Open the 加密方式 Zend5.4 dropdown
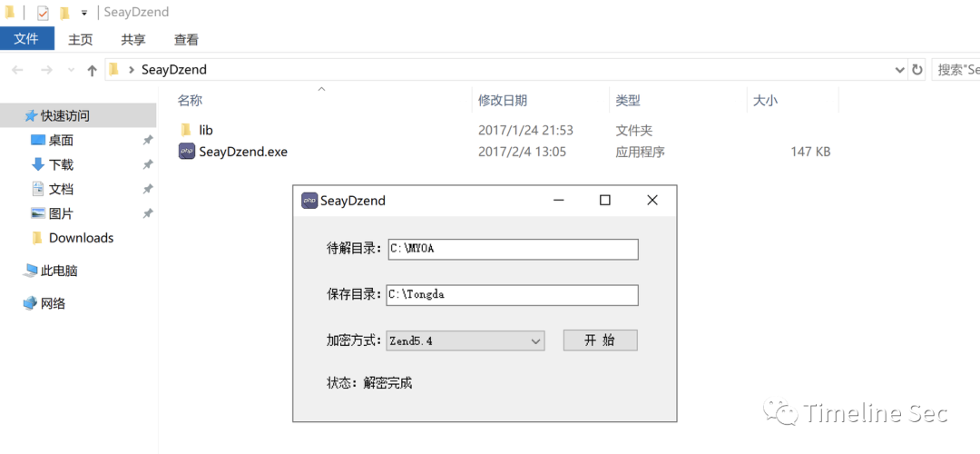Viewport: 980px width, 454px height. click(x=465, y=340)
